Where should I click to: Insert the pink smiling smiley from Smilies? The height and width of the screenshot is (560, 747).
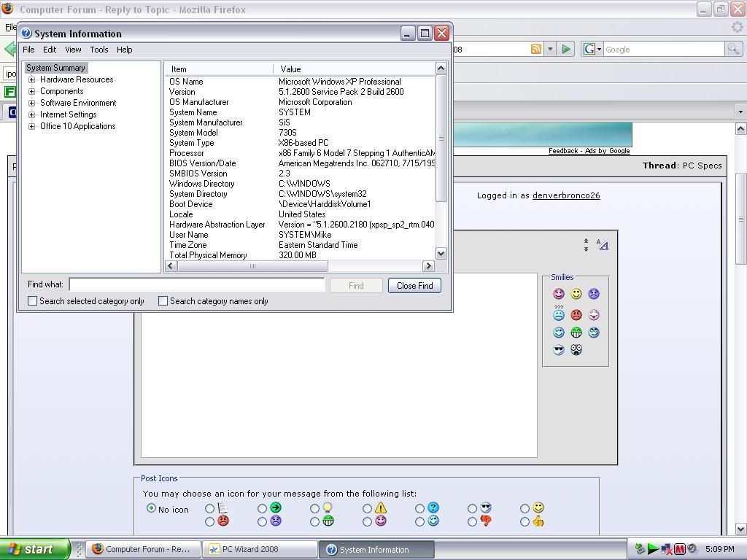pyautogui.click(x=559, y=294)
